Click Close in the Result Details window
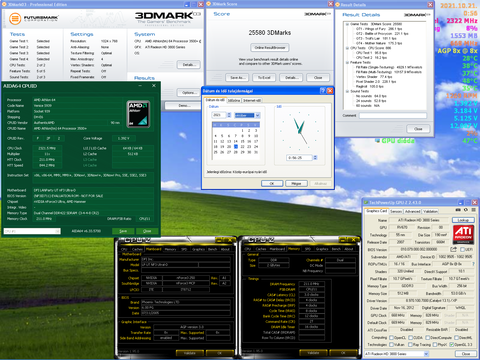The width and height of the screenshot is (480, 360). point(418,129)
